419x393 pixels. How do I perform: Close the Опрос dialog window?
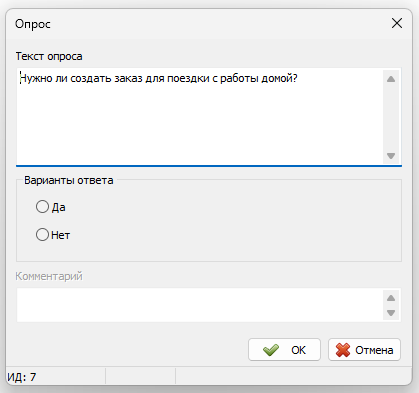tap(397, 23)
